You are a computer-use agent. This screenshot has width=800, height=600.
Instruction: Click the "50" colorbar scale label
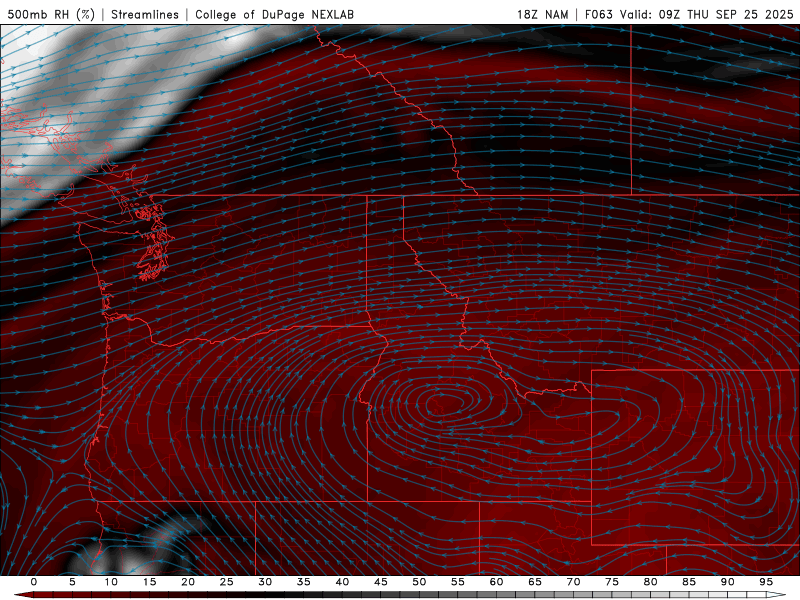coord(419,582)
